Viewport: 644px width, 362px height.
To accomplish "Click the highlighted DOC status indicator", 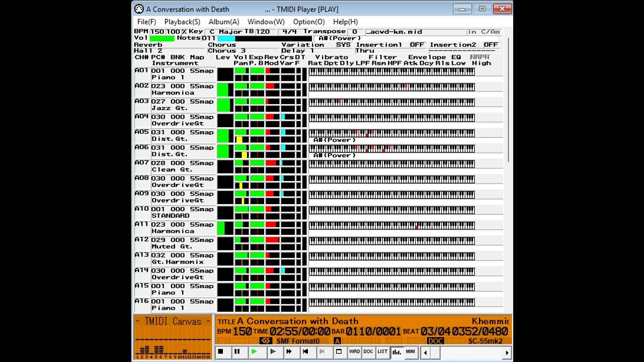I will (x=435, y=341).
